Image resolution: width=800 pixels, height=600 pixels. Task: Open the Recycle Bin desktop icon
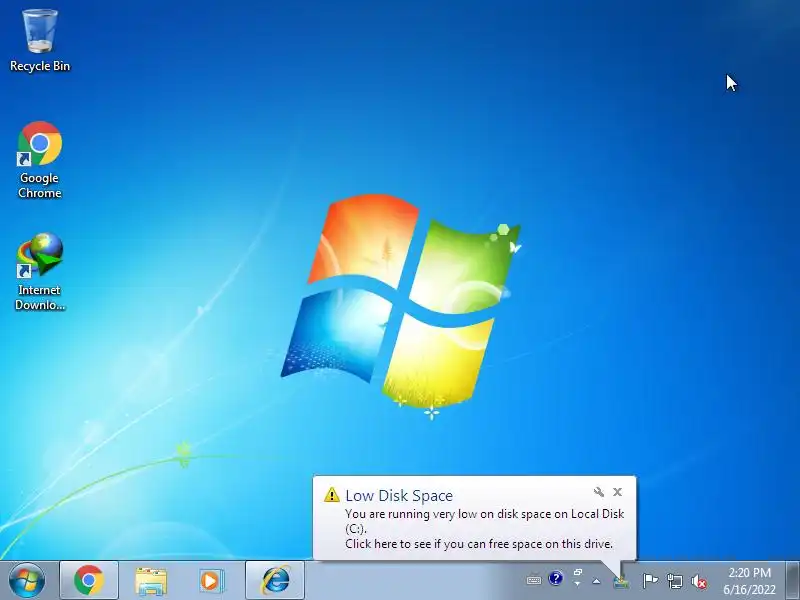pyautogui.click(x=40, y=41)
